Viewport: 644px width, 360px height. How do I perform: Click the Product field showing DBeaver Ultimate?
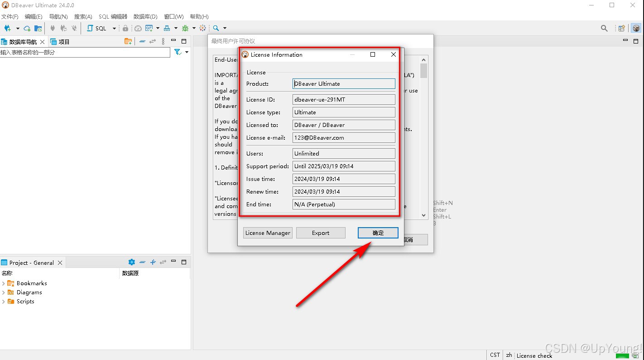344,84
